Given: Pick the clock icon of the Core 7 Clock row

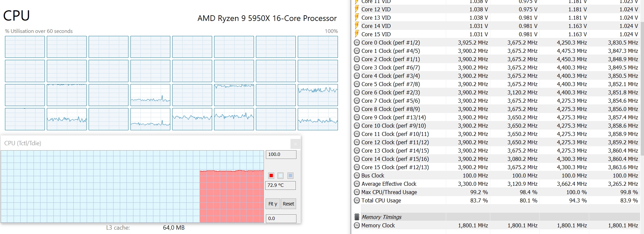Looking at the screenshot, I should 357,101.
